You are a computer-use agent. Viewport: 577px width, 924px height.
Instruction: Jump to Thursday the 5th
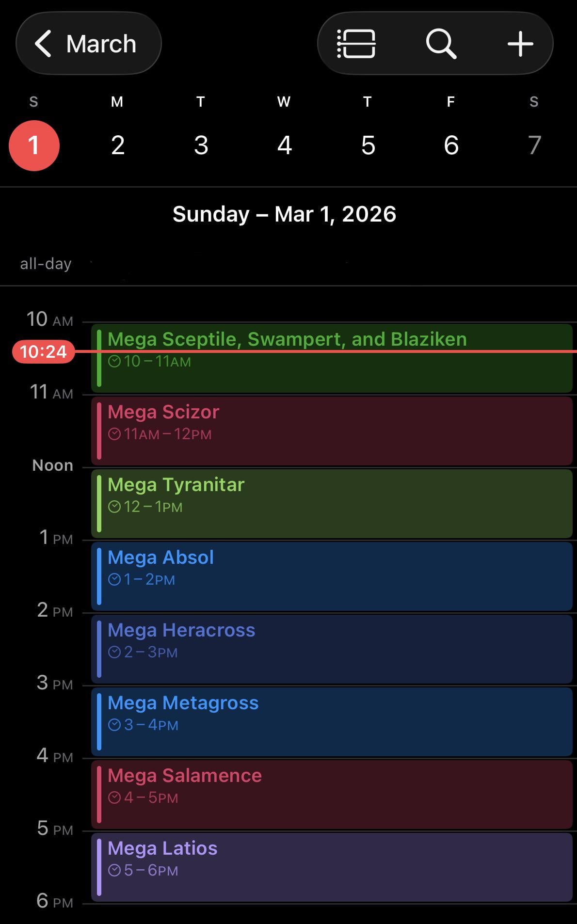368,145
